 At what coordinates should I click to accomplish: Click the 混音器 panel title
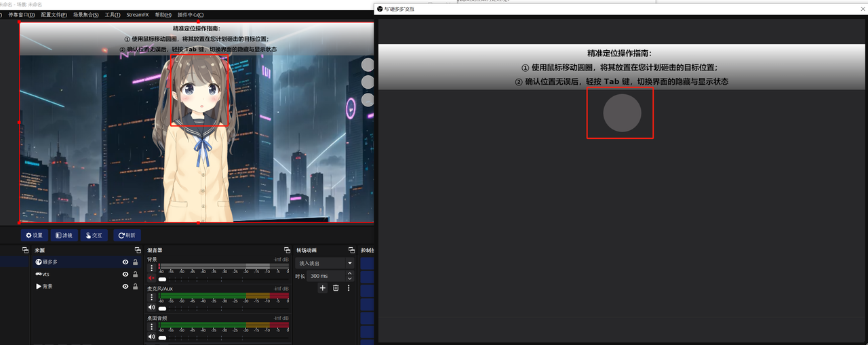point(155,250)
